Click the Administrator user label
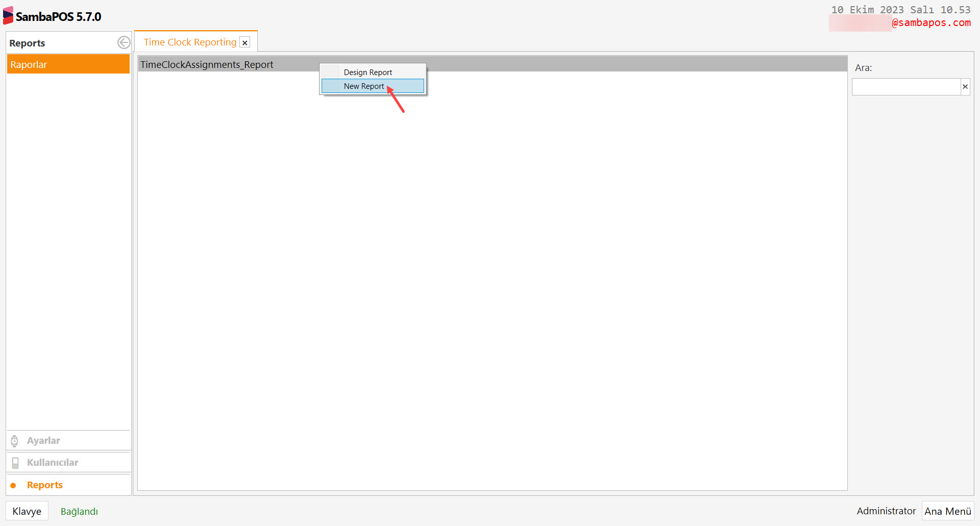980x526 pixels. point(886,511)
